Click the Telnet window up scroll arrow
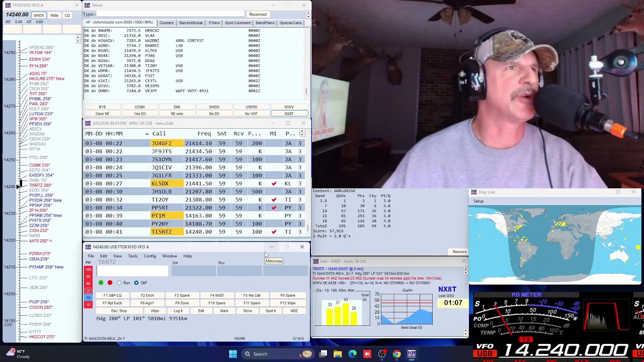The width and height of the screenshot is (644, 362). tap(308, 14)
